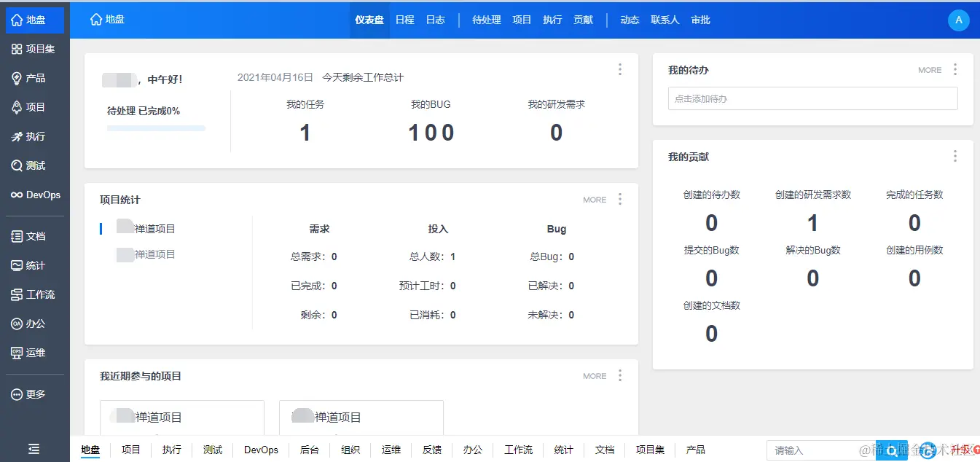Open 组织 tab in bottom bar
The height and width of the screenshot is (462, 980).
pyautogui.click(x=350, y=450)
